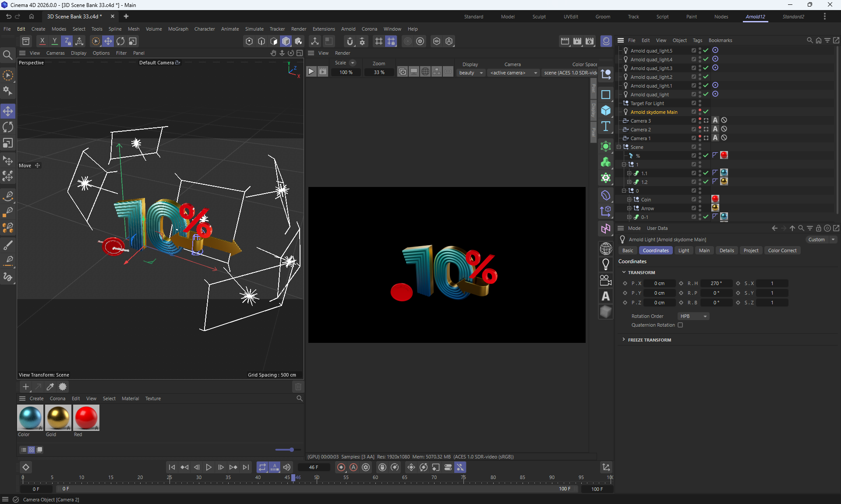Screen dimensions: 841x504
Task: Select the Rotate tool in left toolbar
Action: (8, 127)
